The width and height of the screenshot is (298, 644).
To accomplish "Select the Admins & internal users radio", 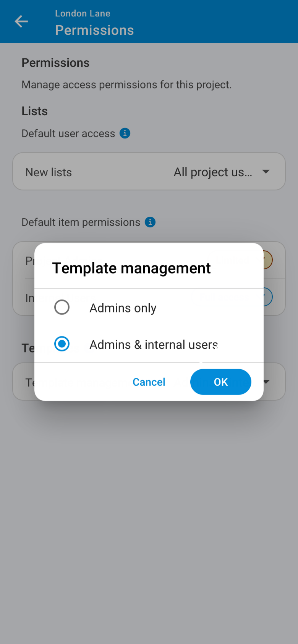I will point(62,344).
